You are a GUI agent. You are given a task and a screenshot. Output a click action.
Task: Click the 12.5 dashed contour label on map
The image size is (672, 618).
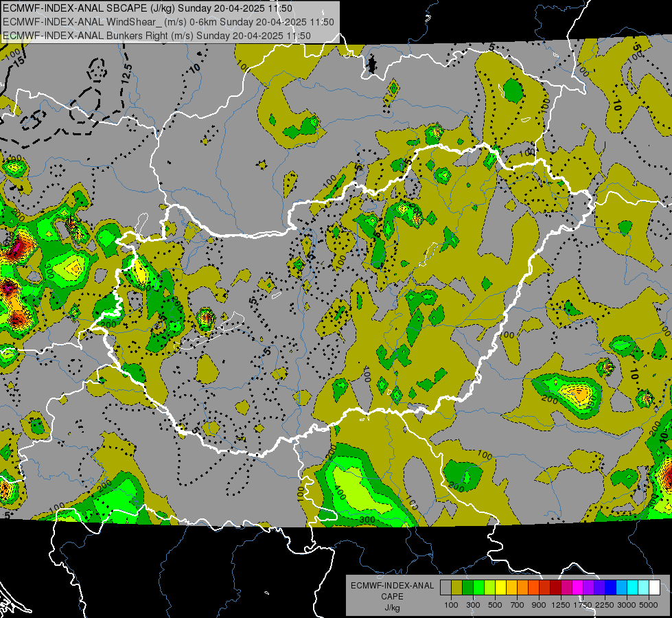pyautogui.click(x=126, y=73)
